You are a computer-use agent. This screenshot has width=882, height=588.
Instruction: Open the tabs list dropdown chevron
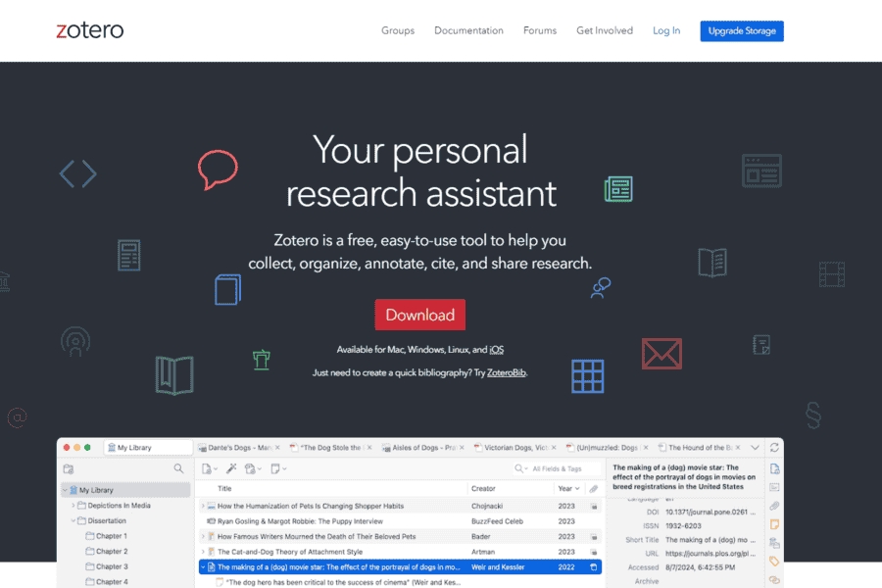point(755,447)
